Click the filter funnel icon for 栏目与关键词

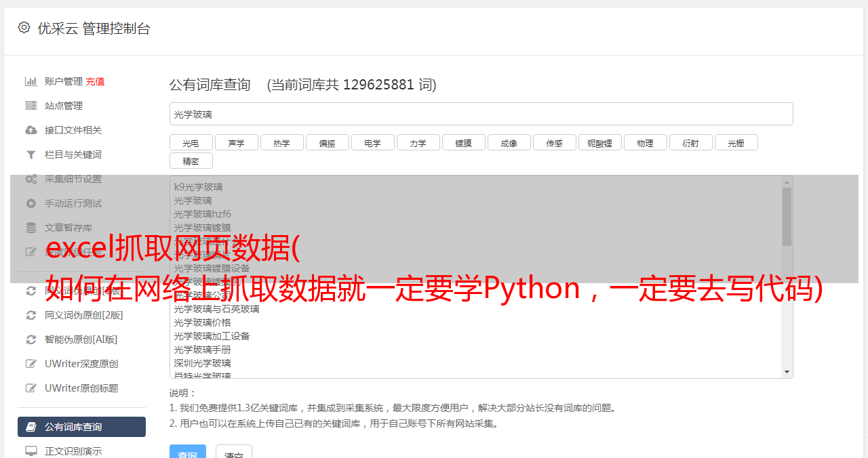tap(31, 154)
